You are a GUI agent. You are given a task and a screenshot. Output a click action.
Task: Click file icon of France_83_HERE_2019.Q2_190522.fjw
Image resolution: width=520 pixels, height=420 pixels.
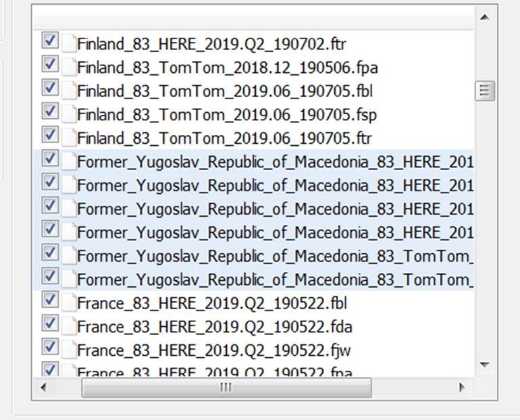click(x=68, y=350)
